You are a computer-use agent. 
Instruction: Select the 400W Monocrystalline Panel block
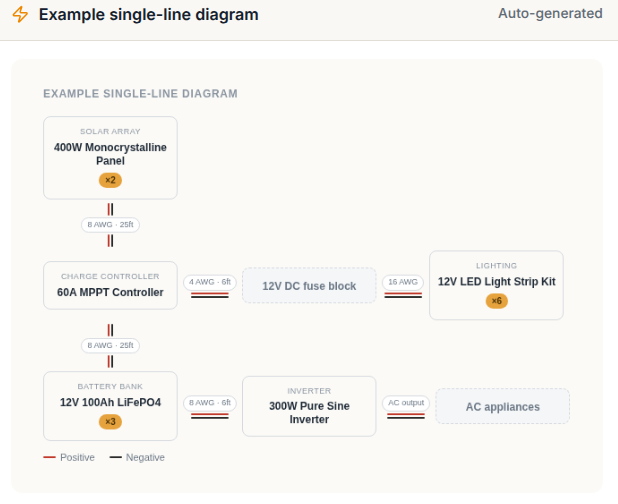110,158
